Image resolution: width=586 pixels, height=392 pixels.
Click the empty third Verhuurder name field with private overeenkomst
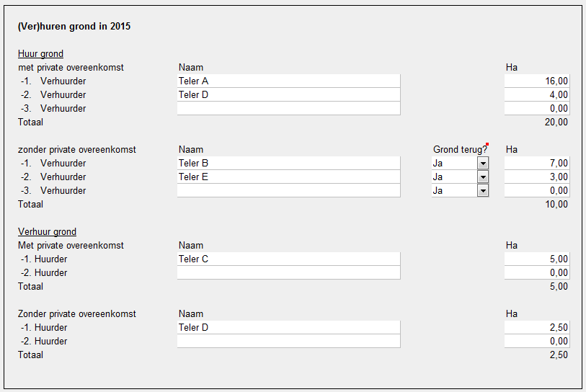click(288, 109)
